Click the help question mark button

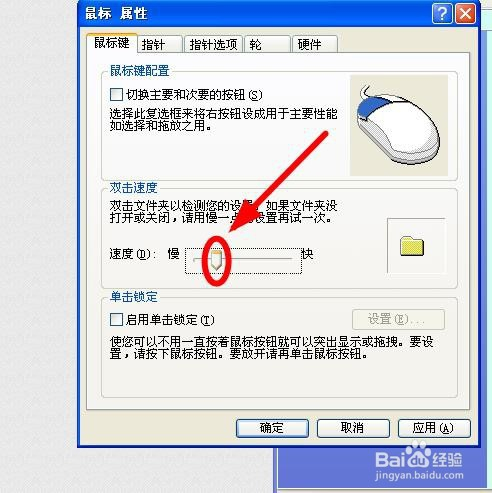click(442, 14)
